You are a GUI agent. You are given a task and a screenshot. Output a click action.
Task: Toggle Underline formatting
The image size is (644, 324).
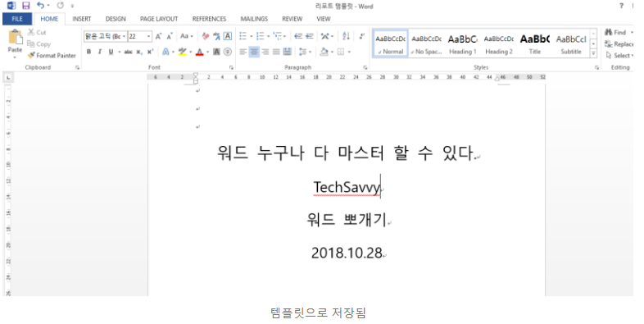point(111,52)
